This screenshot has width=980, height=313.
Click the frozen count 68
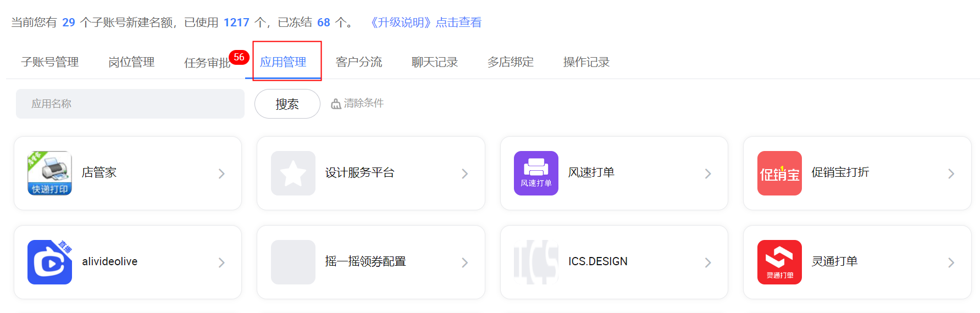(324, 23)
